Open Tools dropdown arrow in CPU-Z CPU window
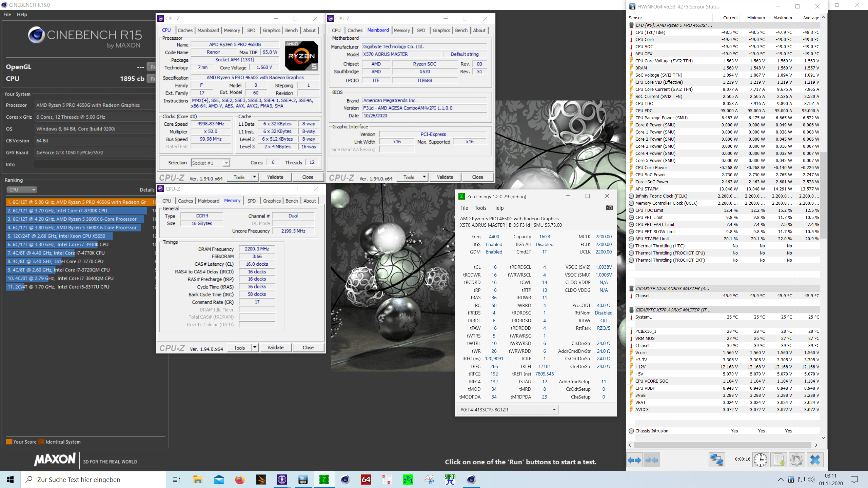This screenshot has width=868, height=488. click(x=254, y=177)
